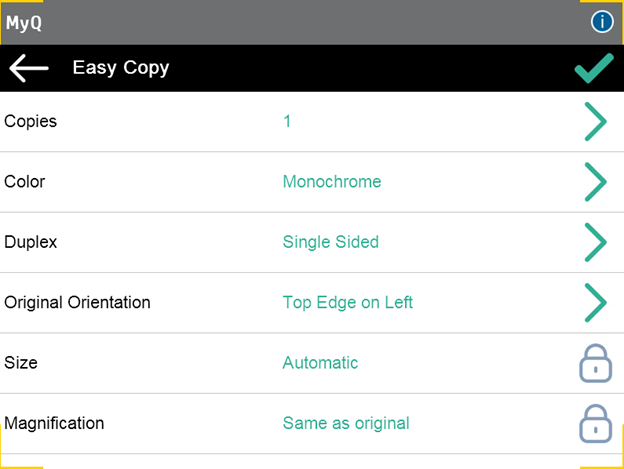This screenshot has height=469, width=624.
Task: Click the Magnification lock icon
Action: click(594, 423)
